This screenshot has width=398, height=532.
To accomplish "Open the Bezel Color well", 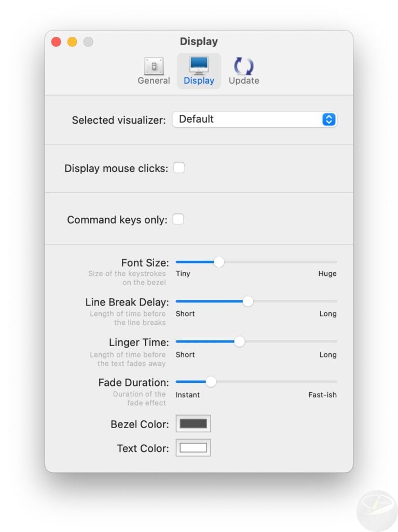I will pos(193,423).
